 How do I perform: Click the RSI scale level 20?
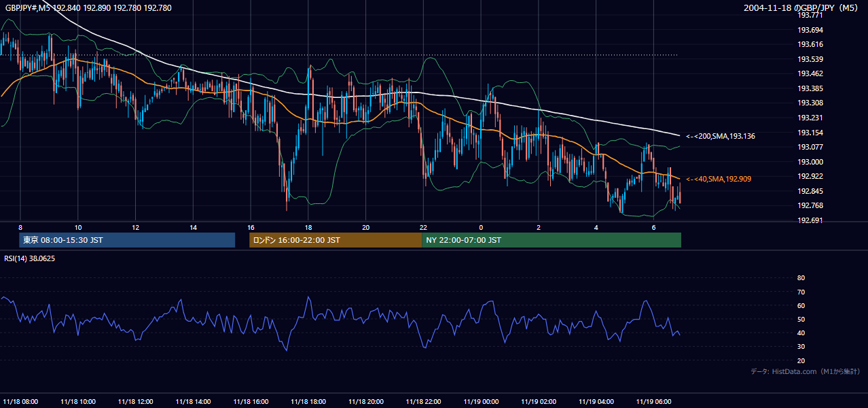point(801,360)
